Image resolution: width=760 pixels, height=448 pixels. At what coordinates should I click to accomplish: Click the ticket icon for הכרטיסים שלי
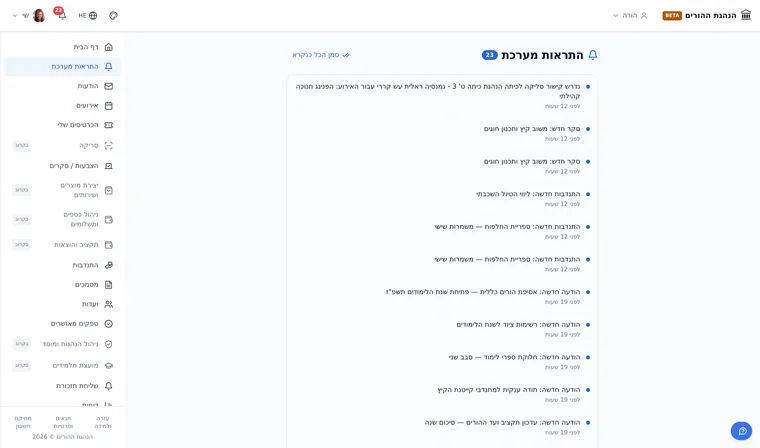point(109,125)
